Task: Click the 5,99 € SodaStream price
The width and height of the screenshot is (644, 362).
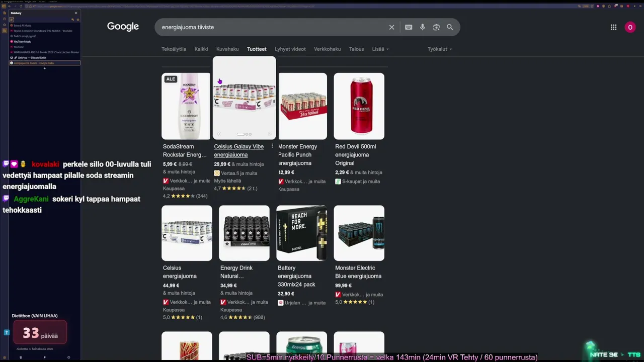Action: pyautogui.click(x=170, y=164)
